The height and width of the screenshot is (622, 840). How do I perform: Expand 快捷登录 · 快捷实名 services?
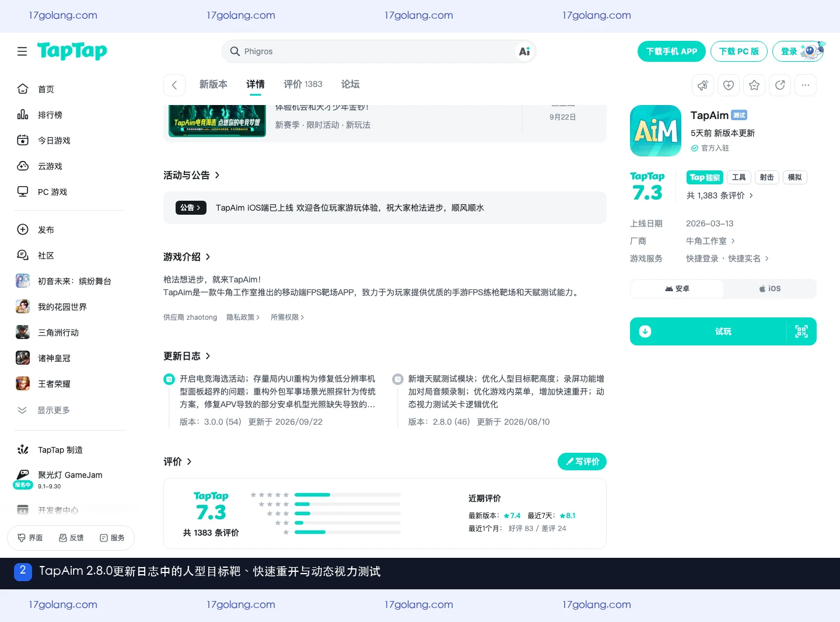click(x=727, y=258)
